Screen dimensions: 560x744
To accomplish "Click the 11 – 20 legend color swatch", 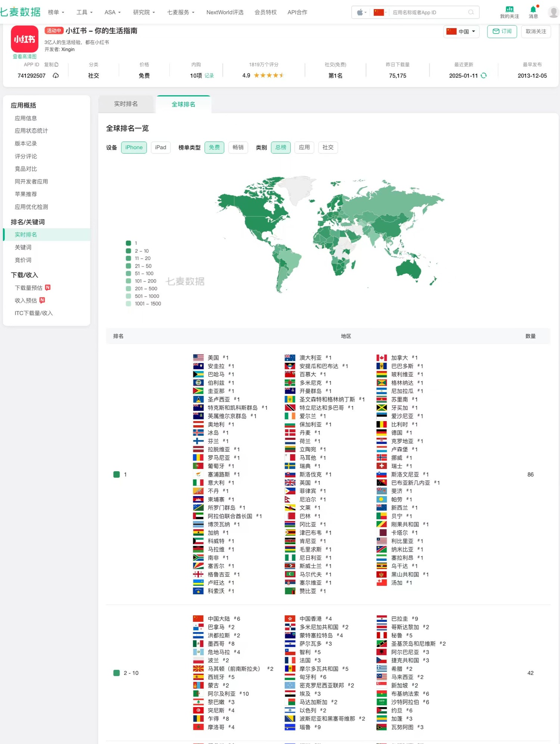I will coord(128,258).
